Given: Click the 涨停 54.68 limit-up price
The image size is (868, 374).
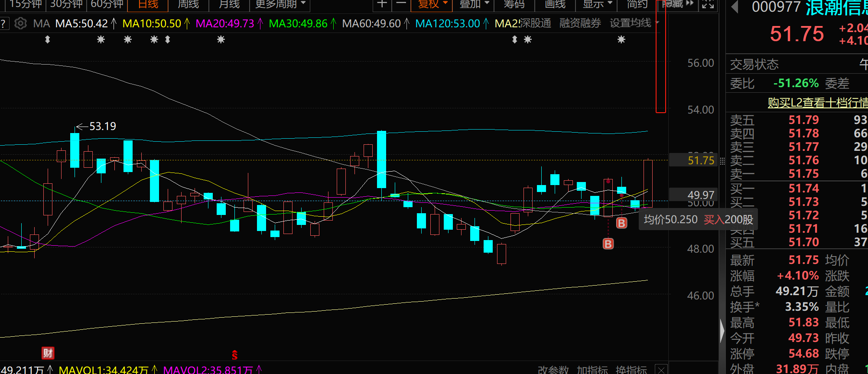Looking at the screenshot, I should coord(803,354).
